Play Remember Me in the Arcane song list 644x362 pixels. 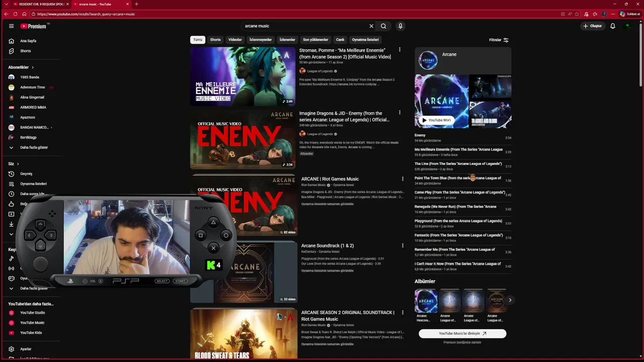coord(463,252)
